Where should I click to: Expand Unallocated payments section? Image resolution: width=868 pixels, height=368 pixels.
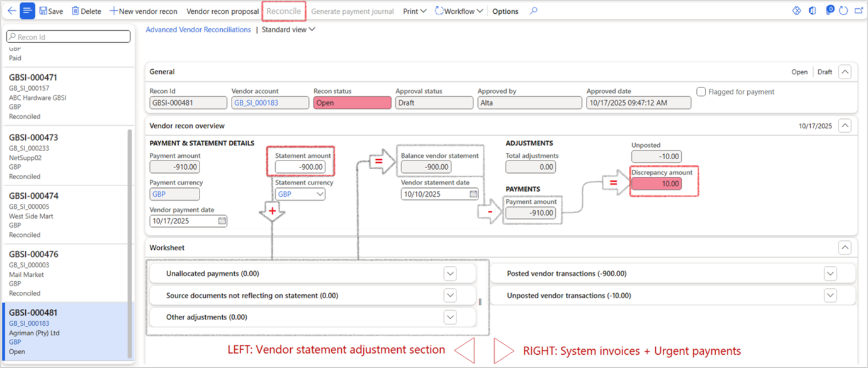450,274
